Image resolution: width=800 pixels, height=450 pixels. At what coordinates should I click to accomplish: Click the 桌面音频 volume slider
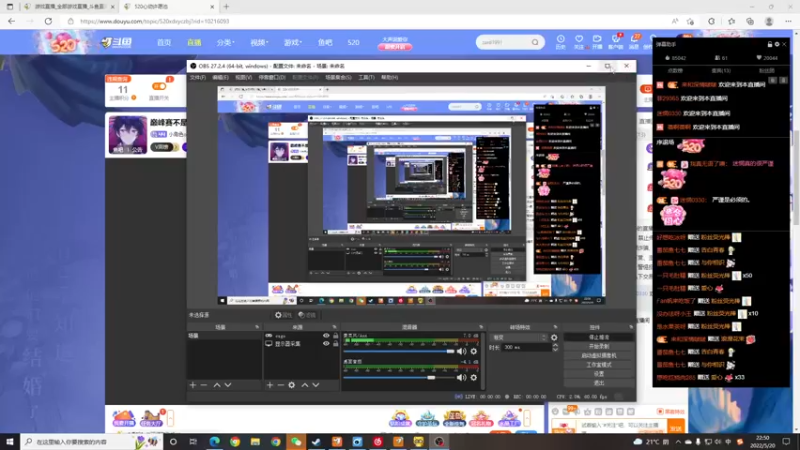(x=399, y=378)
